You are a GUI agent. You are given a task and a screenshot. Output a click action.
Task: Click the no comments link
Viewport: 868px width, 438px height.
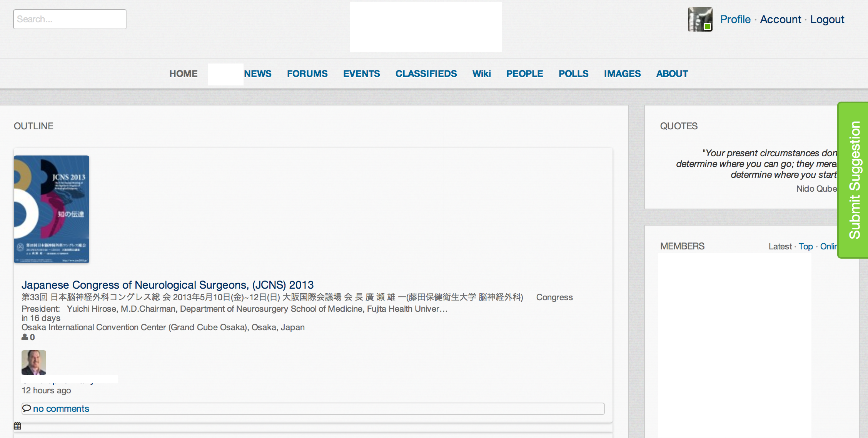61,409
